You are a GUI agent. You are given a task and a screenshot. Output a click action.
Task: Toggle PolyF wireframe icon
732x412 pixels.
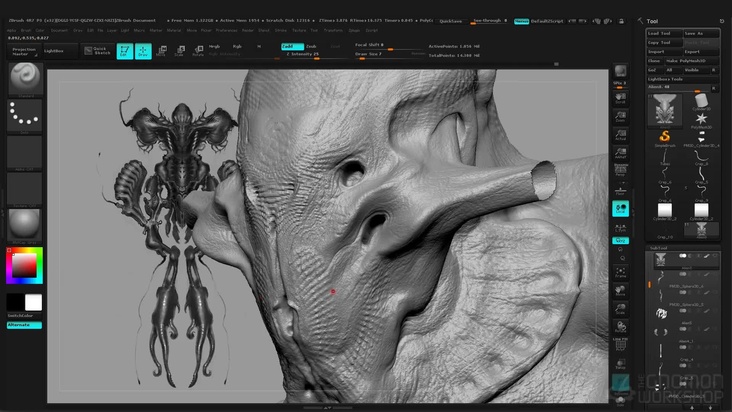point(620,344)
